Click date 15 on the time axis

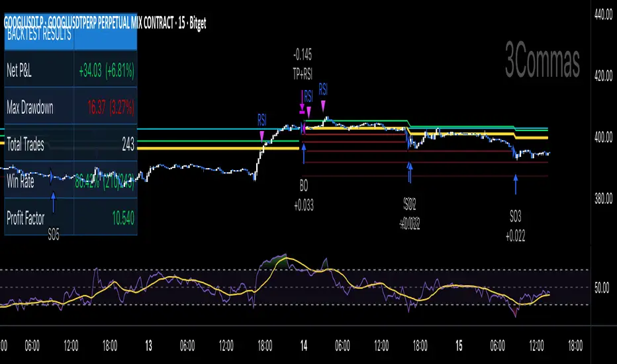point(459,346)
